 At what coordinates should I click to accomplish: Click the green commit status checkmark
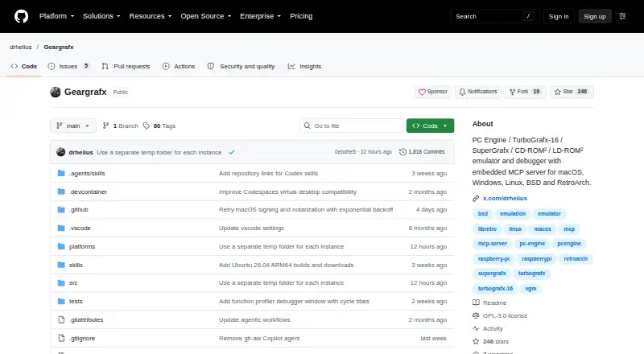232,152
